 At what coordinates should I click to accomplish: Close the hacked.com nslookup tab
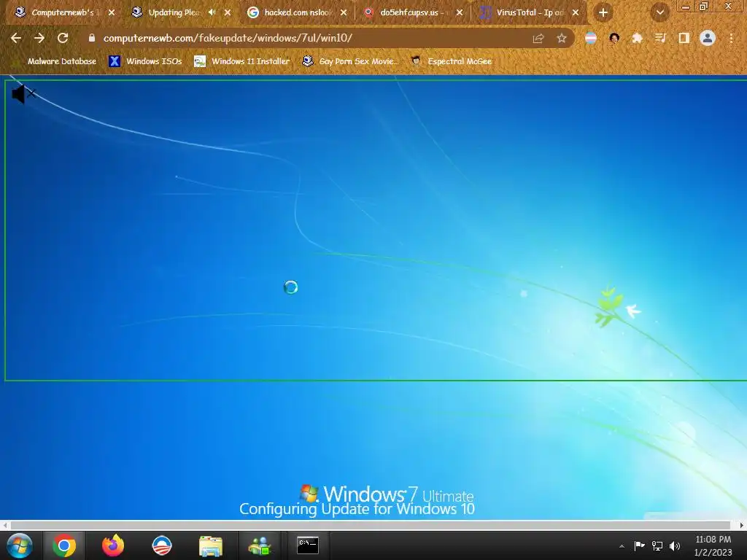coord(344,12)
